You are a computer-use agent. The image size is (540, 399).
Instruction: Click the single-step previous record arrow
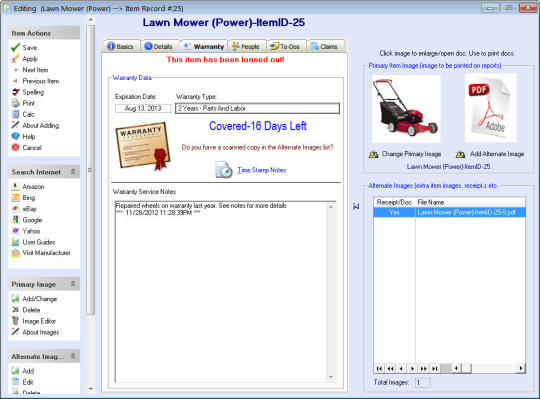pos(401,368)
